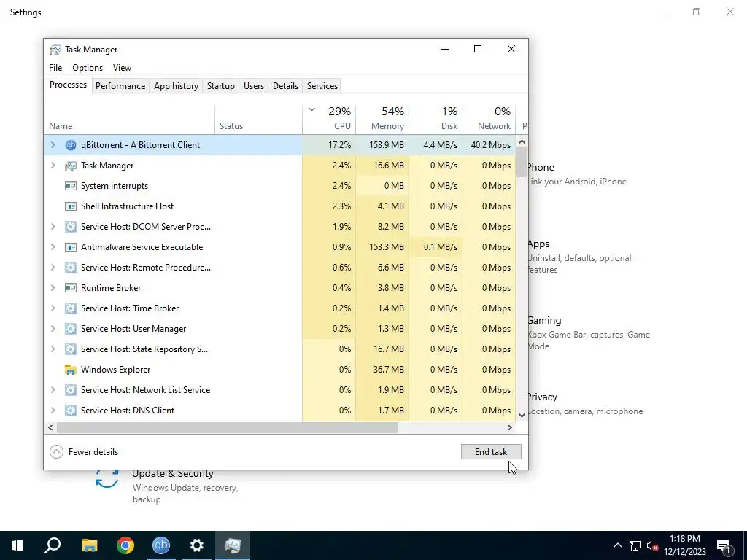Click the Windows Explorer folder icon

[x=71, y=370]
